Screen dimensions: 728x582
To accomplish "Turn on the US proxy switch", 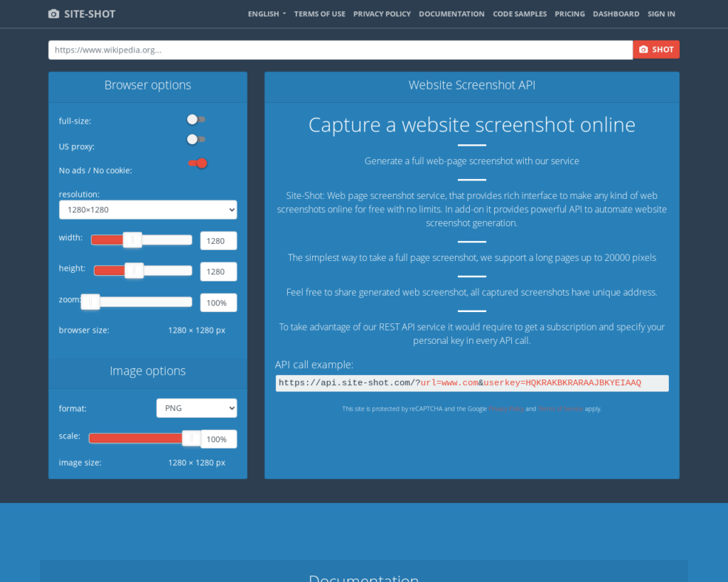I will coord(196,139).
